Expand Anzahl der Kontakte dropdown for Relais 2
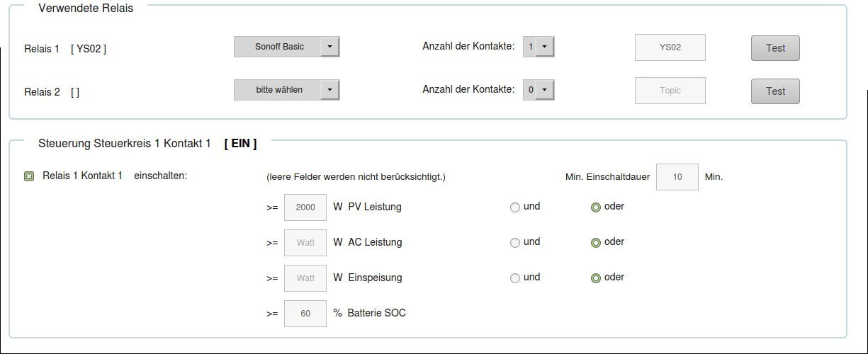The height and width of the screenshot is (354, 868). pos(539,90)
